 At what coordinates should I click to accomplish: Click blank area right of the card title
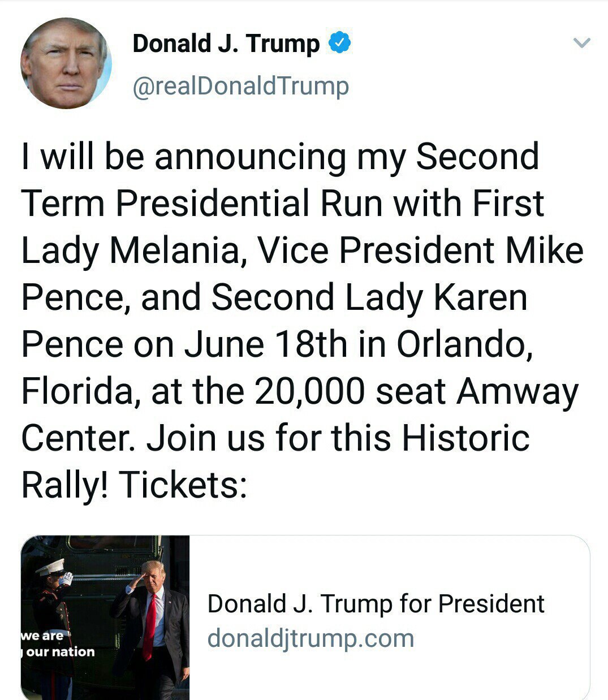pyautogui.click(x=568, y=604)
